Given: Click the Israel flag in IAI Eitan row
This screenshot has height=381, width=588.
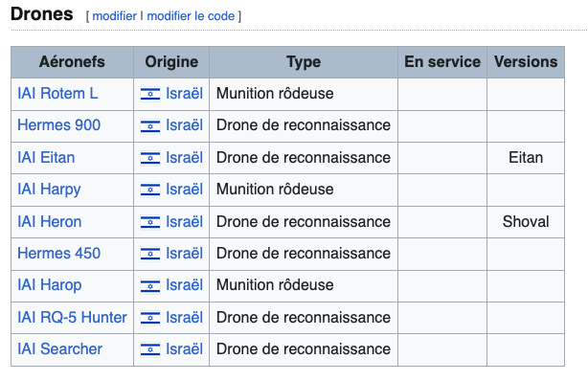Looking at the screenshot, I should click(x=150, y=158).
